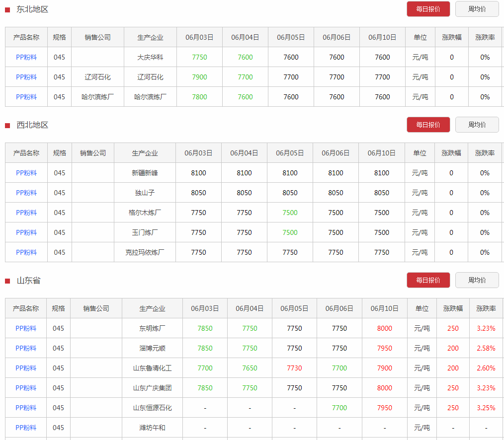Select 克拉玛依炼厂 producer cell
Viewport: 504px width, 440px height.
145,252
